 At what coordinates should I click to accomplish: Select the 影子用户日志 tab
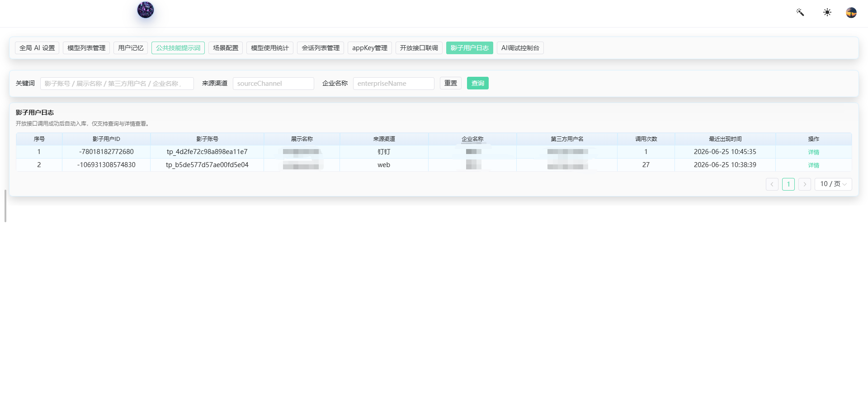coord(470,48)
